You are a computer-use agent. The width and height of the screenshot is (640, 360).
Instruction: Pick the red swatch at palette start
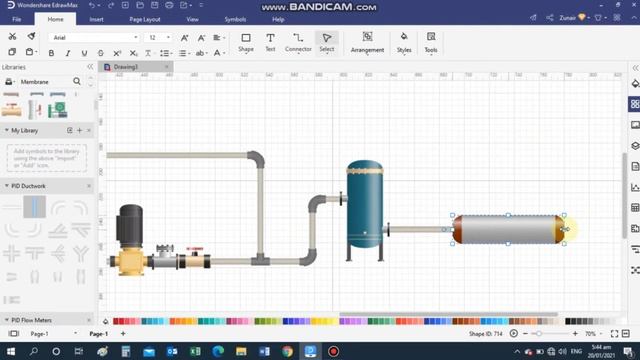pos(116,322)
